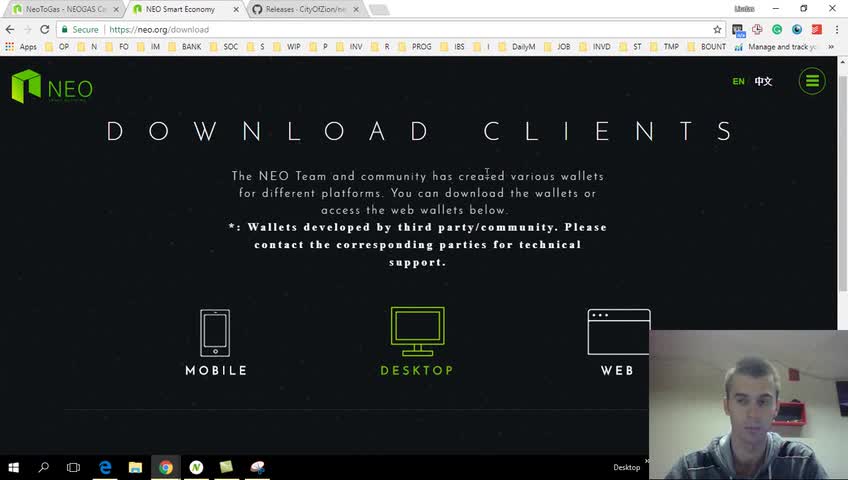Open the FO bookmarks folder
Image resolution: width=848 pixels, height=480 pixels.
tap(117, 46)
